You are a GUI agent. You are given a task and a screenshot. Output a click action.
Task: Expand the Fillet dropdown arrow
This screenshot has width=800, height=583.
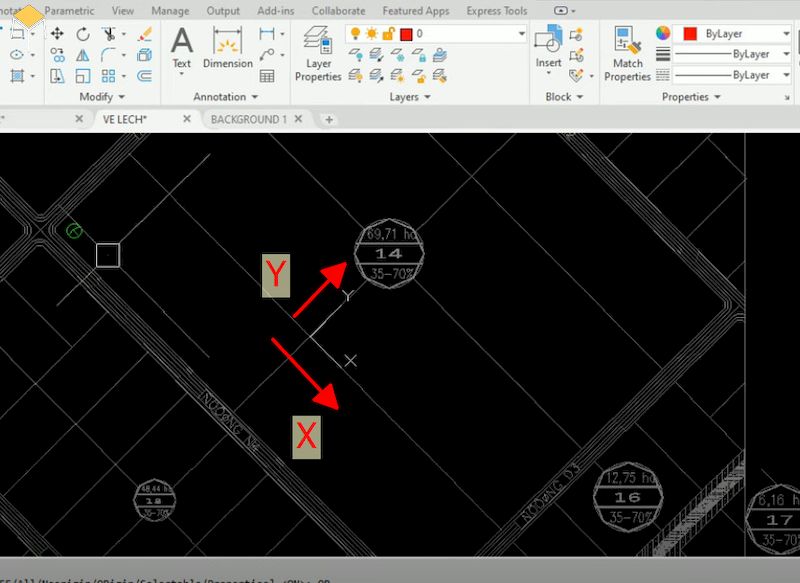tap(123, 55)
